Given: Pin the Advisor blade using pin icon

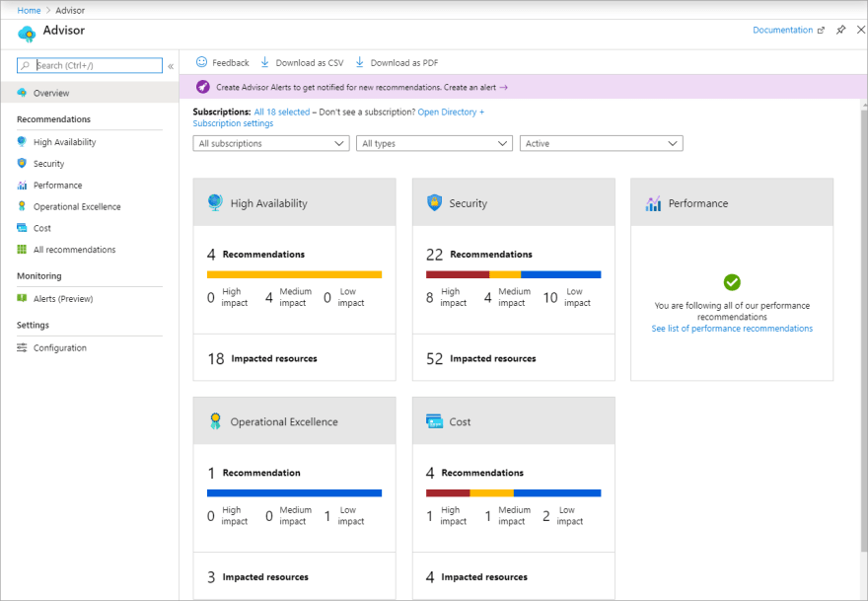Looking at the screenshot, I should tap(840, 30).
